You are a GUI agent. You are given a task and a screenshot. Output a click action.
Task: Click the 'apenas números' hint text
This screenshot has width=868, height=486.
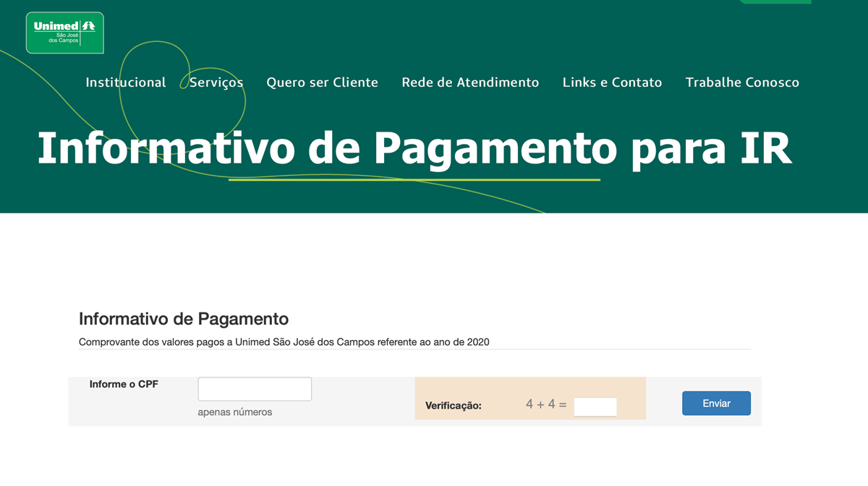tap(235, 412)
